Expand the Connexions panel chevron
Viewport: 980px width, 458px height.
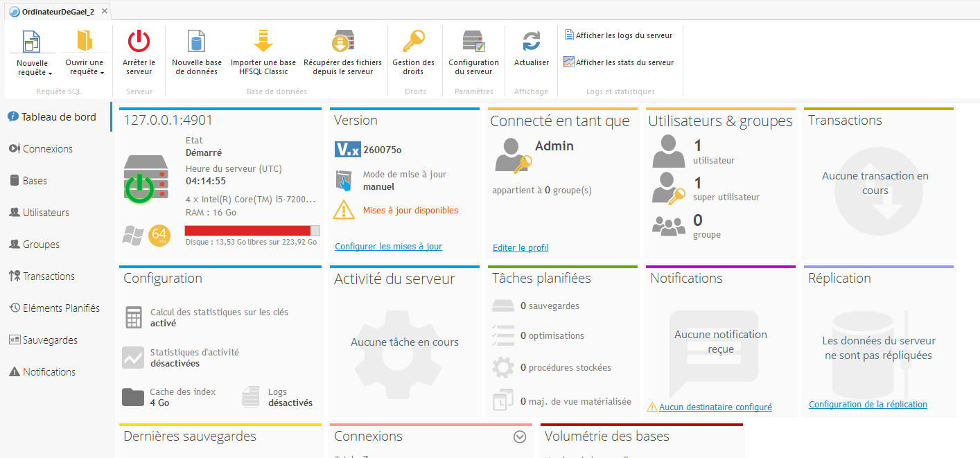pos(520,437)
